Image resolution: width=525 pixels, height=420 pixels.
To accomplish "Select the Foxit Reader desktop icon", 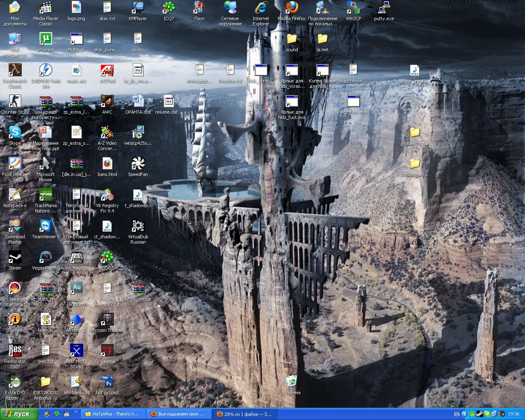I will [x=15, y=167].
